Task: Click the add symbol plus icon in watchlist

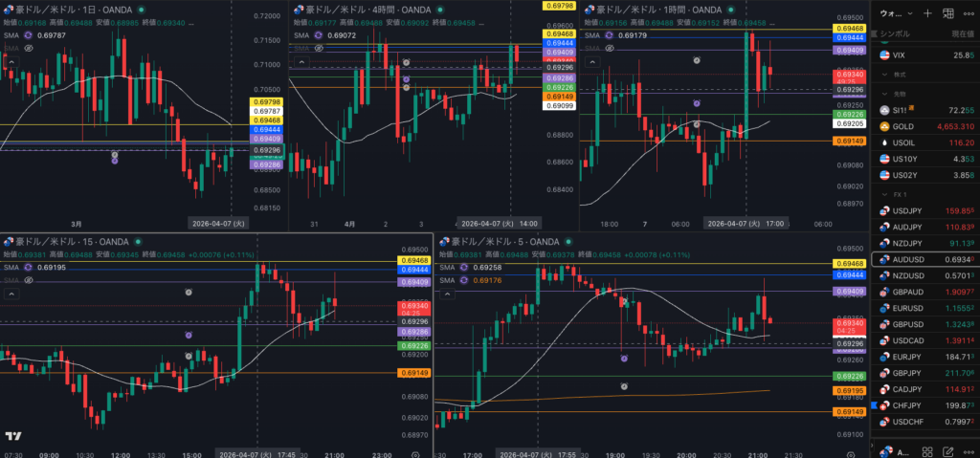Action: [926, 13]
